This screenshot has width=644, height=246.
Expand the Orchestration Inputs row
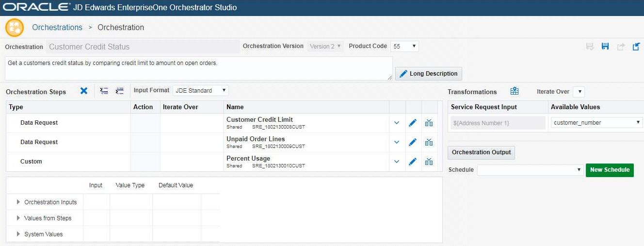19,202
